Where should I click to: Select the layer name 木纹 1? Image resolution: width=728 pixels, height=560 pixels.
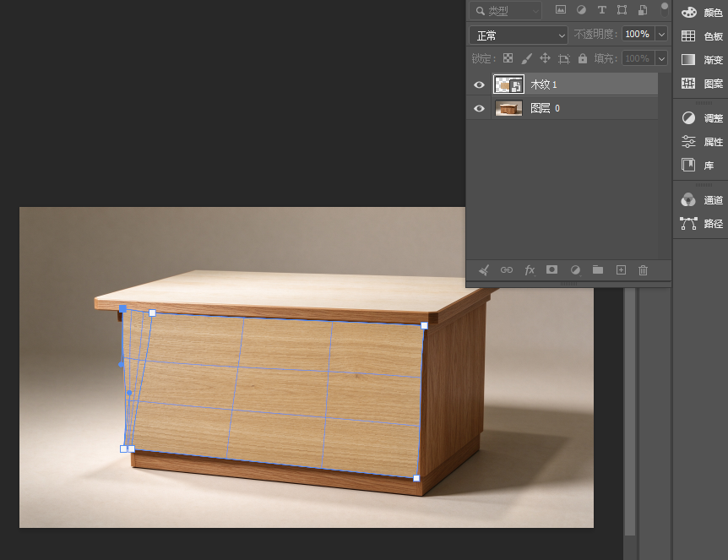click(x=544, y=84)
